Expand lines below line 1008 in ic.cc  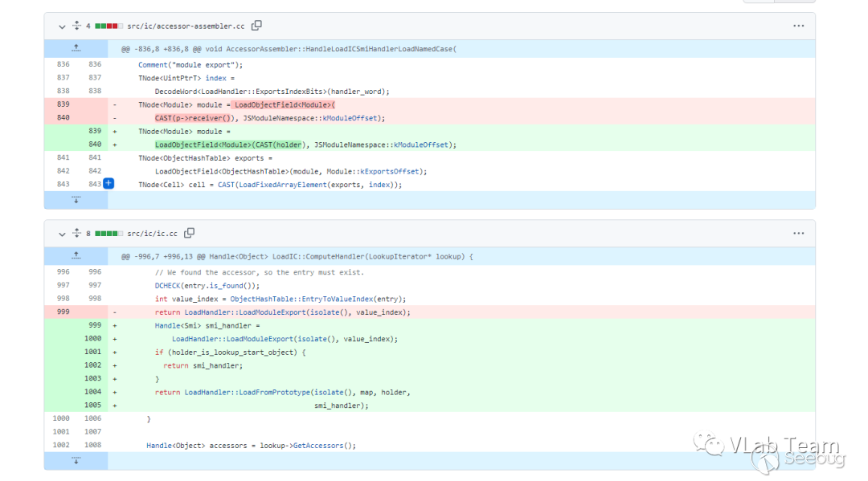[76, 460]
